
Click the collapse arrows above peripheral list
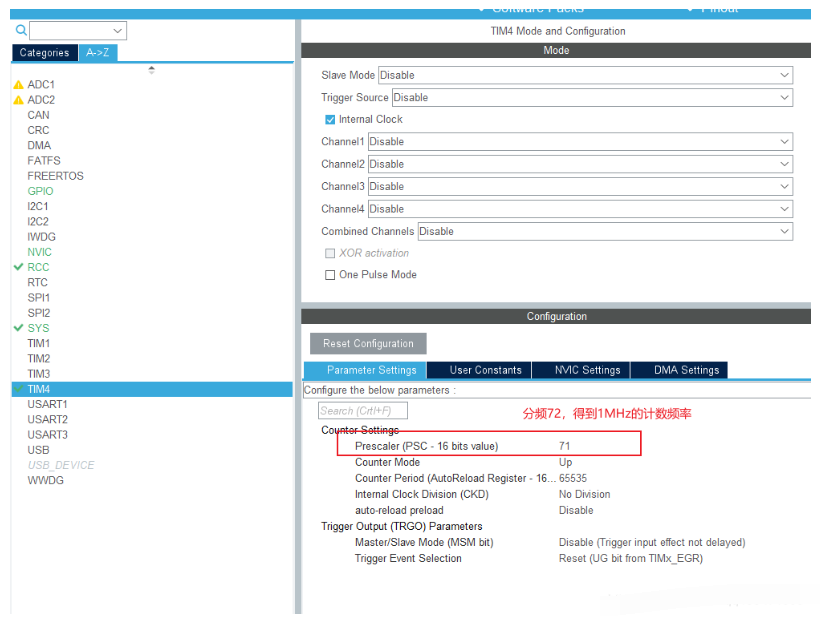[152, 70]
